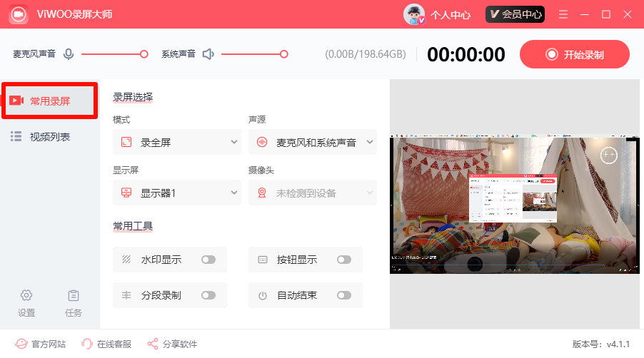
Task: Click the 录全屏 fullscreen mode icon
Action: coord(126,142)
